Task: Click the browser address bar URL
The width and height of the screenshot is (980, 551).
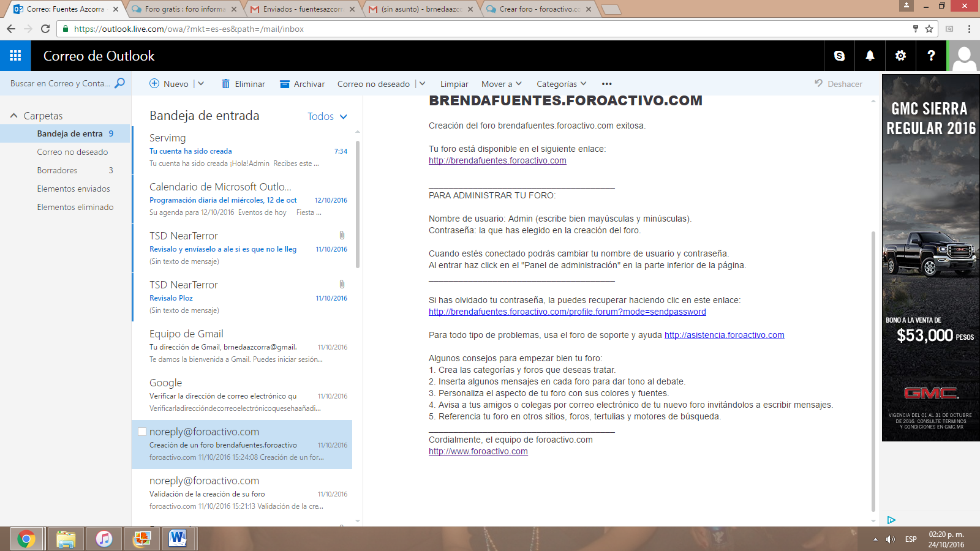Action: 189,29
